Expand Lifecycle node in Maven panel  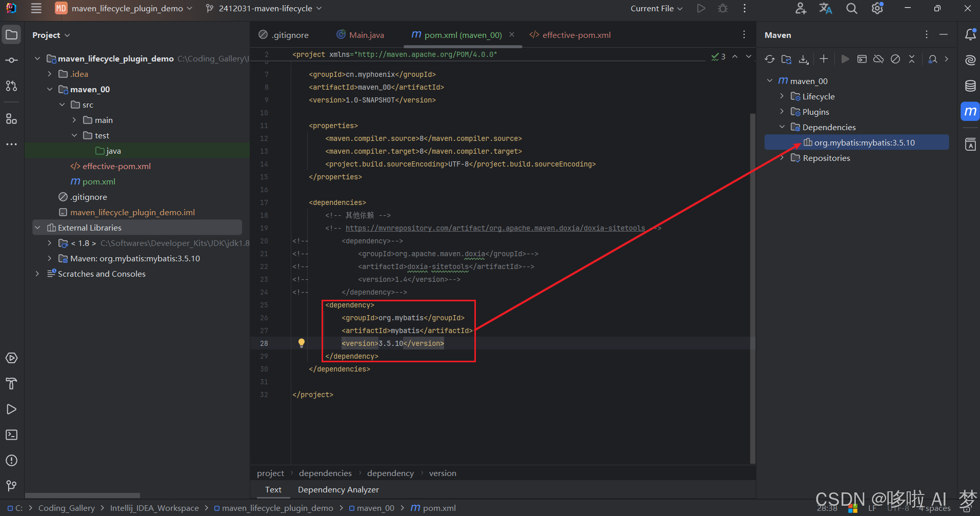[x=782, y=96]
